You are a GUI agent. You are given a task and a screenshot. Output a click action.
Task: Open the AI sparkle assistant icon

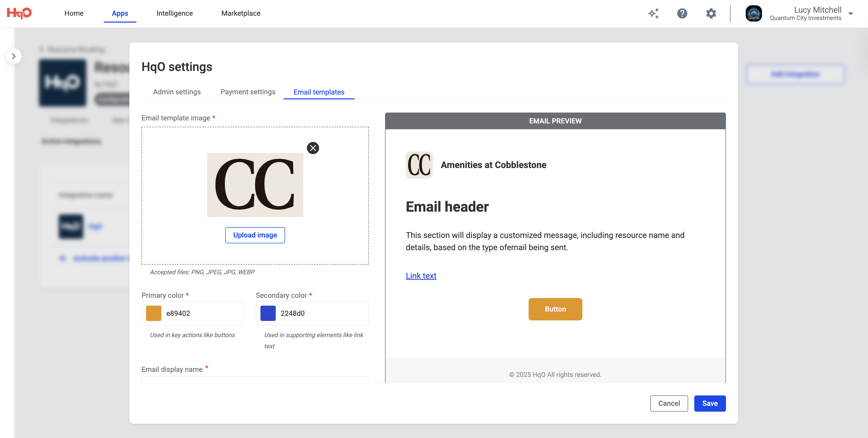(653, 13)
